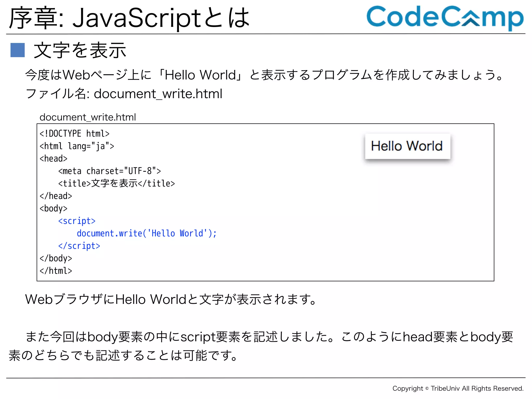The height and width of the screenshot is (399, 532).
Task: Click the closing </html> tag line
Action: tap(56, 271)
